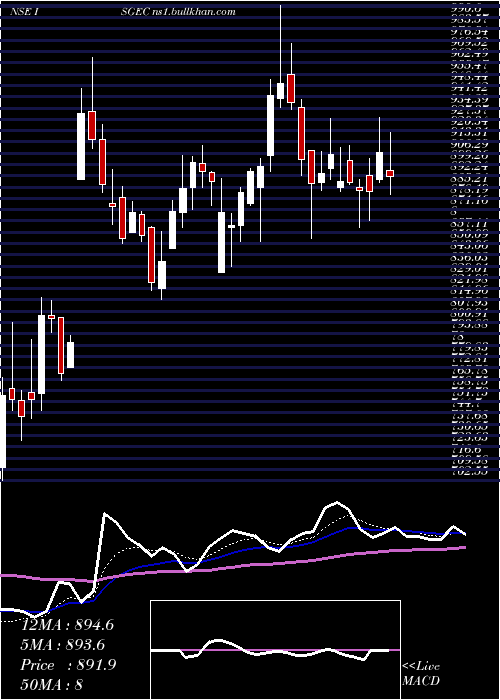
Task: Click the 892.24 price axis label
Action: click(x=468, y=168)
